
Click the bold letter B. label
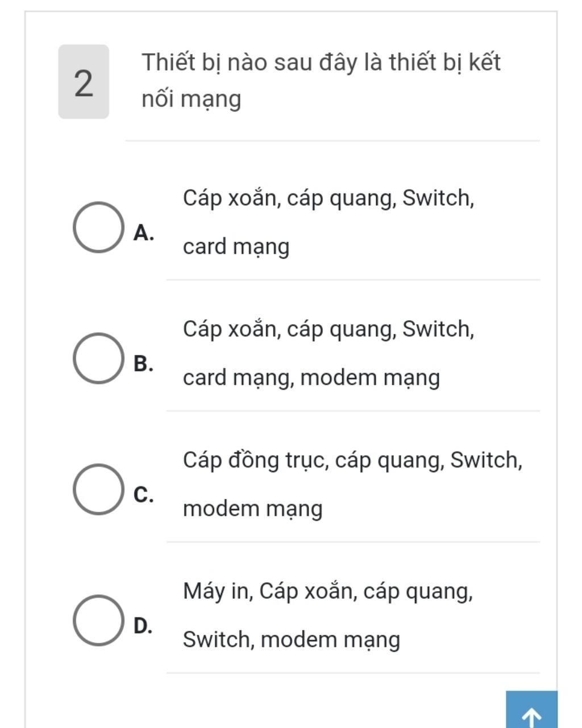(x=144, y=363)
